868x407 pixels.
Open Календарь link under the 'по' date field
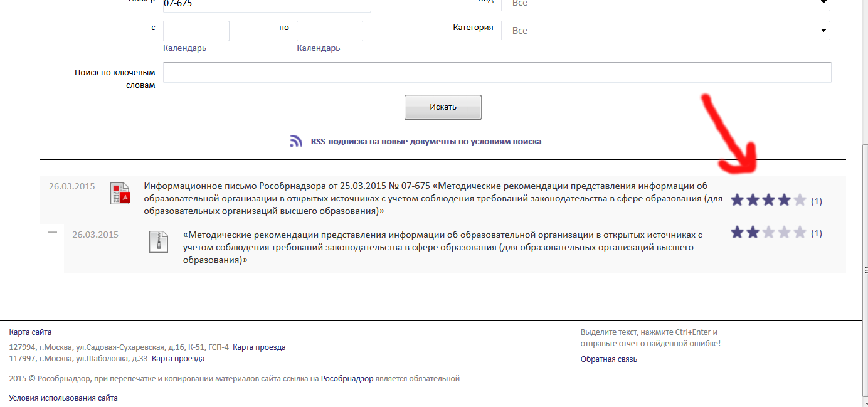(x=318, y=48)
